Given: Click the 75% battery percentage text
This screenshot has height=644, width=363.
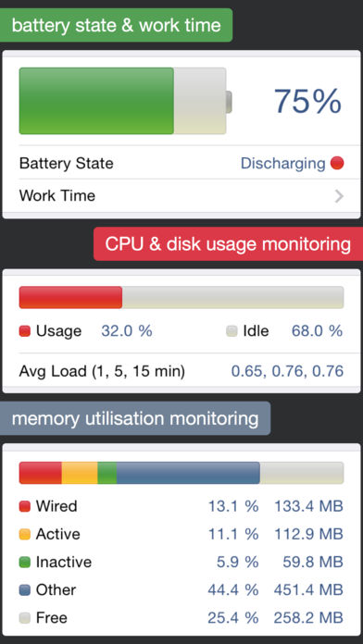Looking at the screenshot, I should pos(307,101).
